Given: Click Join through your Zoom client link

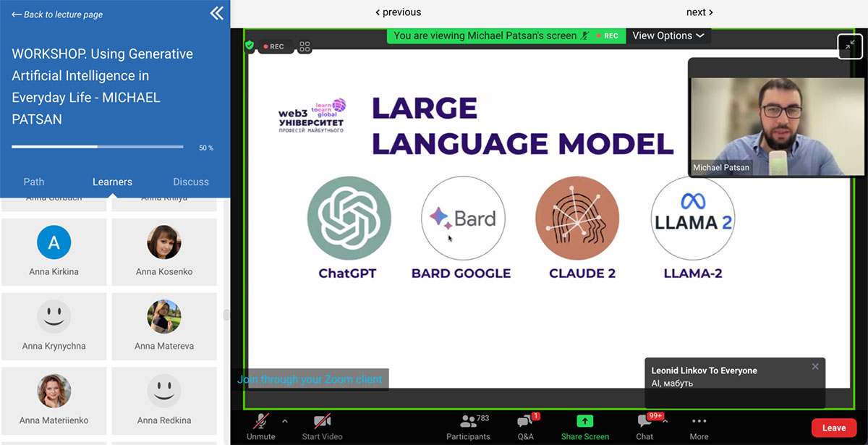Looking at the screenshot, I should (310, 379).
